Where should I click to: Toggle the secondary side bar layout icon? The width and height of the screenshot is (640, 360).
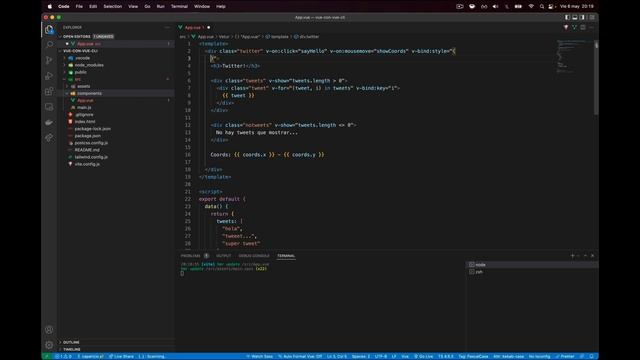pos(582,17)
